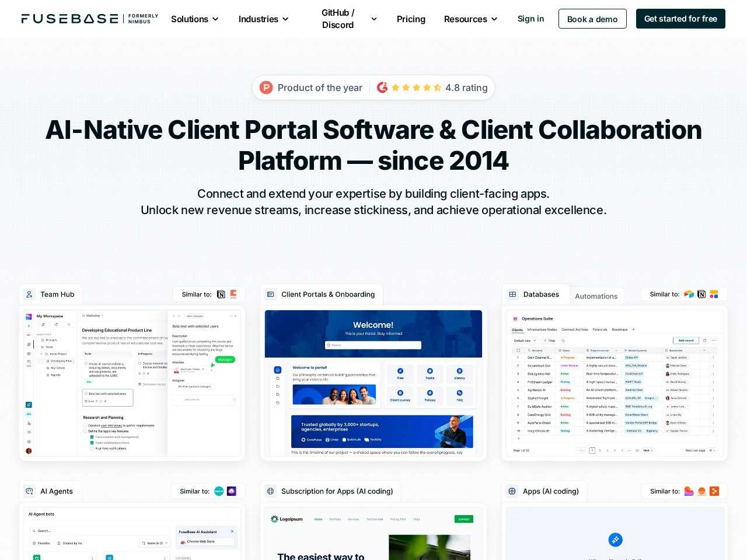The height and width of the screenshot is (560, 747).
Task: Click Get started for free
Action: (x=680, y=19)
